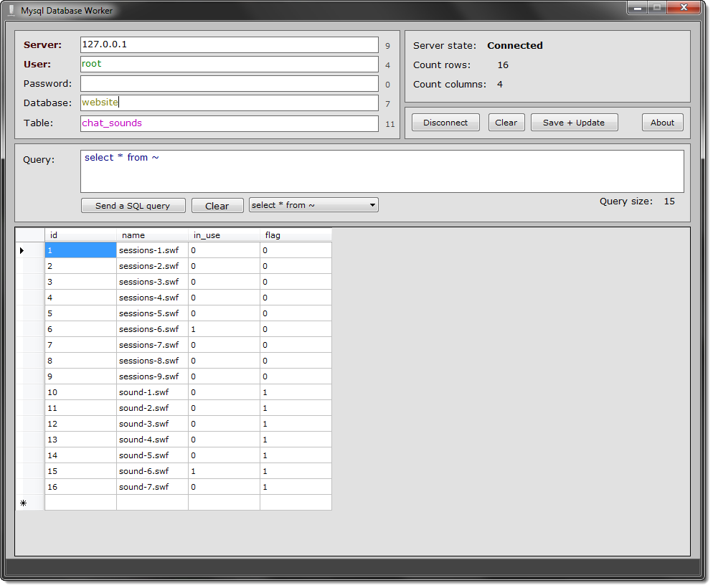Maximize the application window
713x588 pixels.
656,8
